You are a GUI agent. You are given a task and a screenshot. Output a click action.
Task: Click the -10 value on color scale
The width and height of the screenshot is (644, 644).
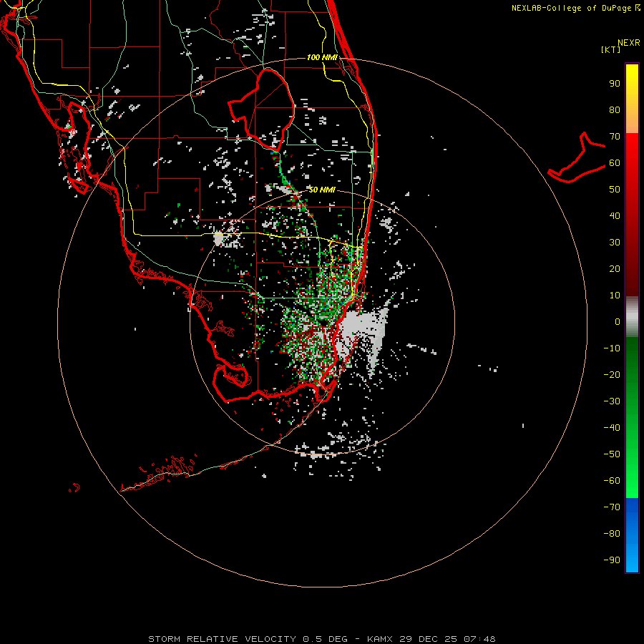612,348
